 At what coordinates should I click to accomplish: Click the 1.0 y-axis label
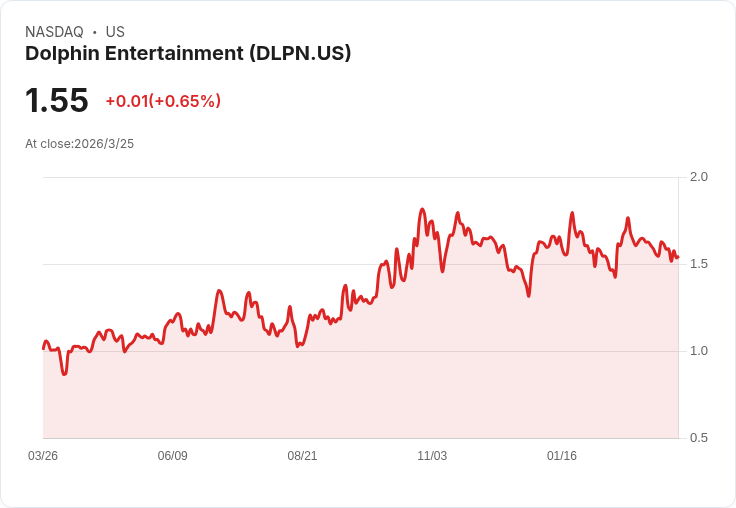(x=698, y=351)
